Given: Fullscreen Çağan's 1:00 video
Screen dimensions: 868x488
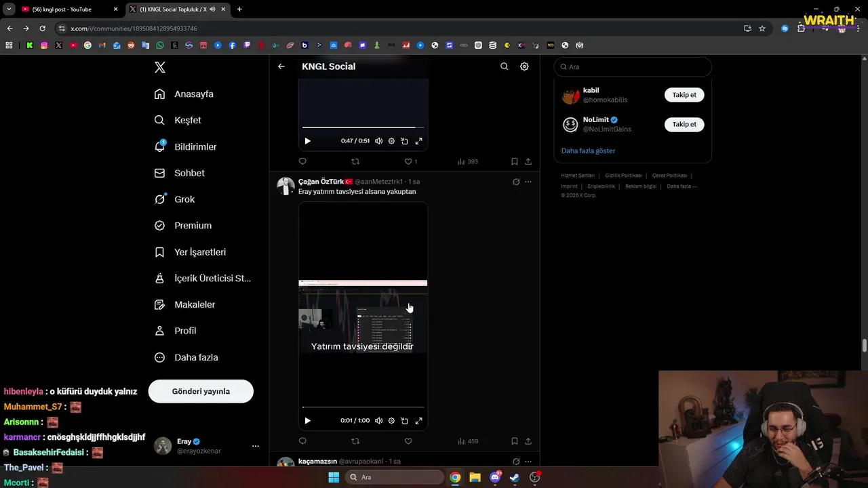Looking at the screenshot, I should 418,421.
